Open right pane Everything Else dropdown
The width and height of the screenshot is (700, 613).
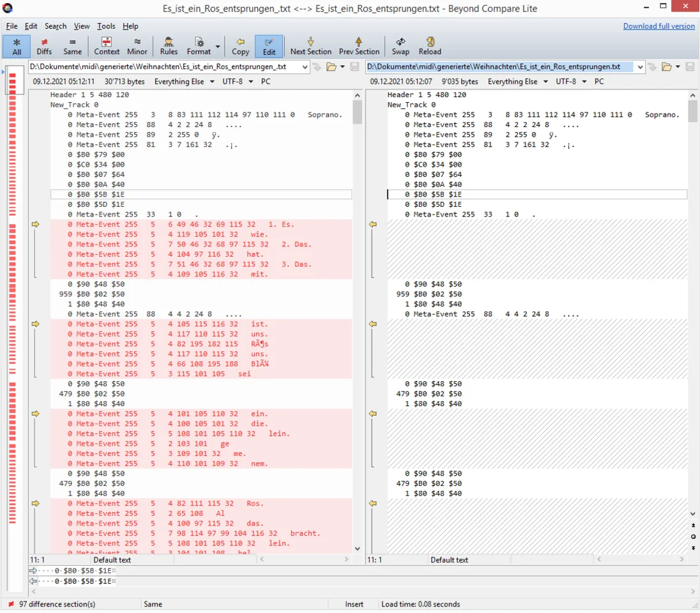pos(517,82)
